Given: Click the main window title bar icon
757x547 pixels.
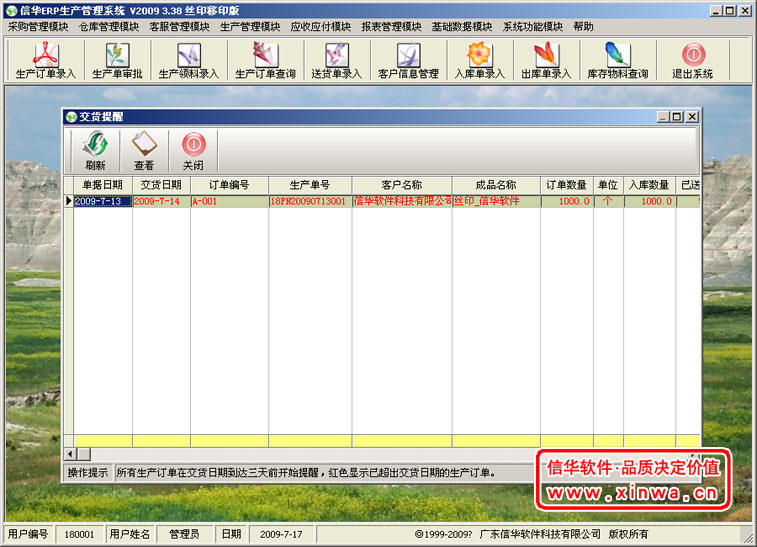Looking at the screenshot, I should click(x=12, y=11).
